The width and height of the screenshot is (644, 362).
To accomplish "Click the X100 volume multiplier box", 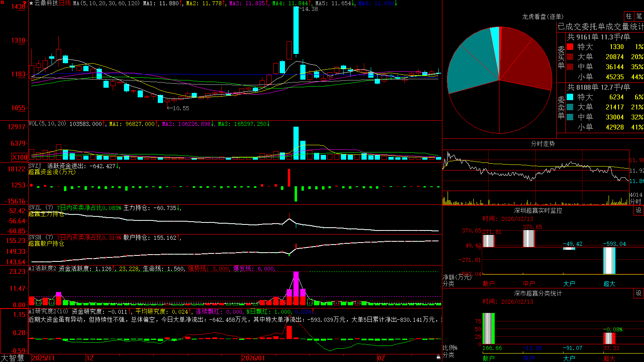I will (20, 157).
